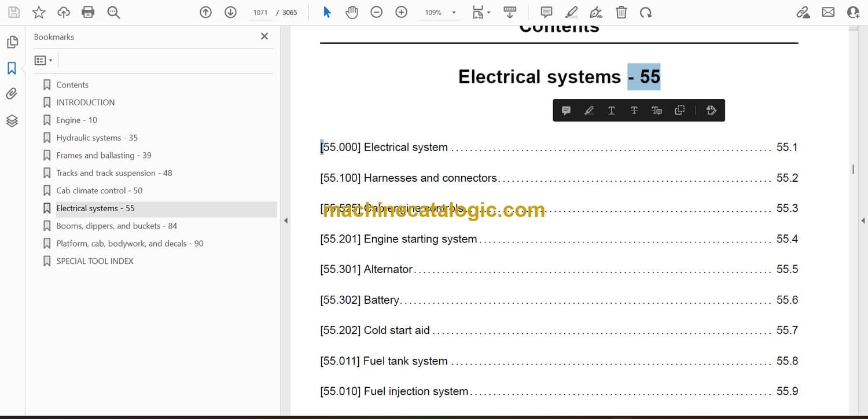
Task: Go to Hydraulic systems - 35 bookmark
Action: point(97,138)
